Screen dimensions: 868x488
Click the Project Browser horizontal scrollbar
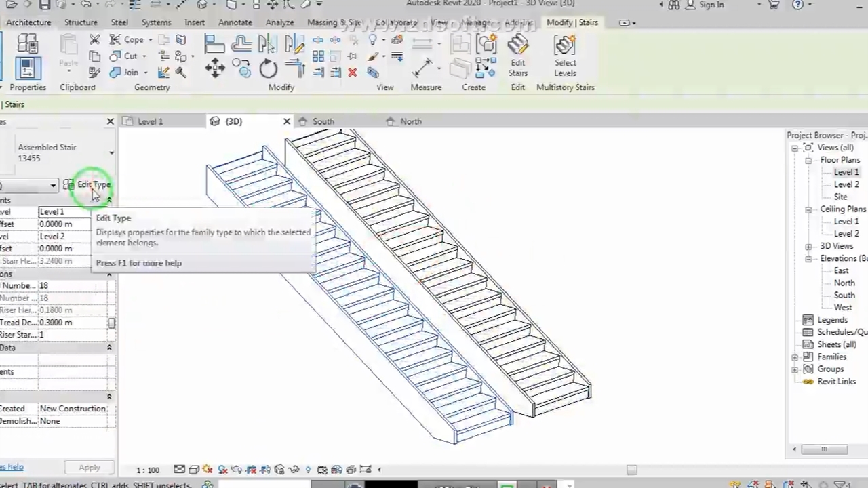tap(824, 449)
